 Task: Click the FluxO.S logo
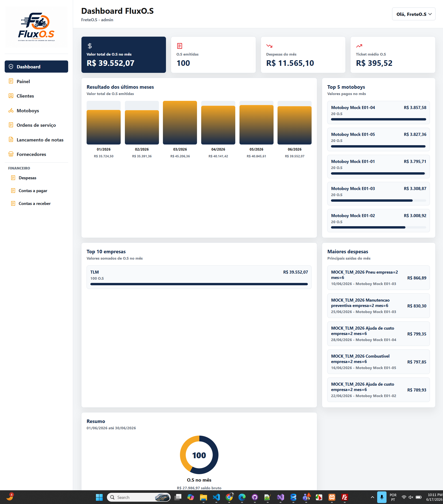(x=36, y=27)
